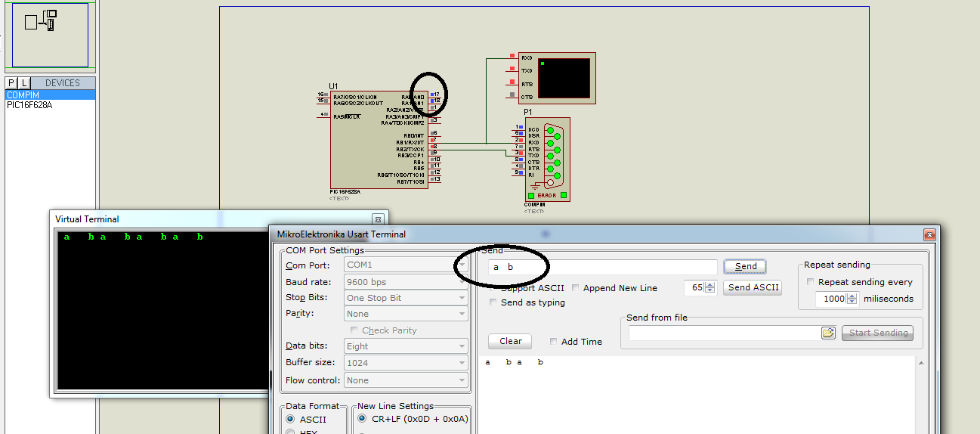Open the file browse folder icon
The height and width of the screenshot is (434, 980).
[x=828, y=333]
